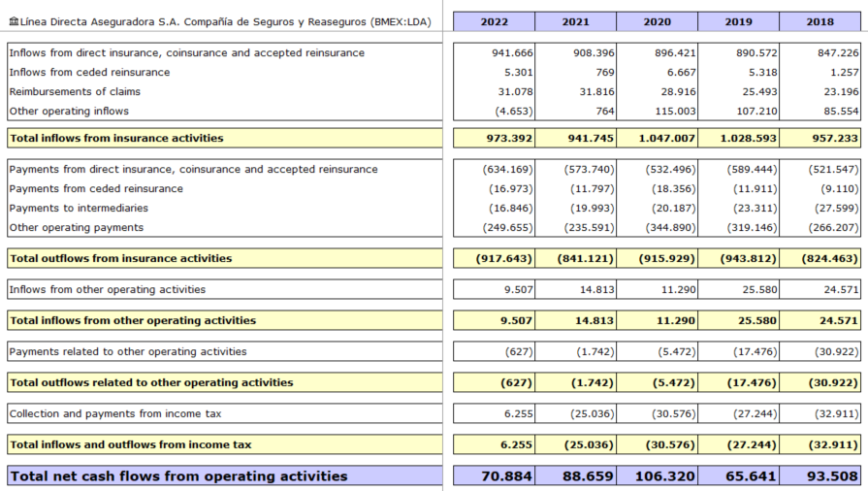
Task: Click the 6.667 ceded reinsurance value
Action: tap(682, 72)
